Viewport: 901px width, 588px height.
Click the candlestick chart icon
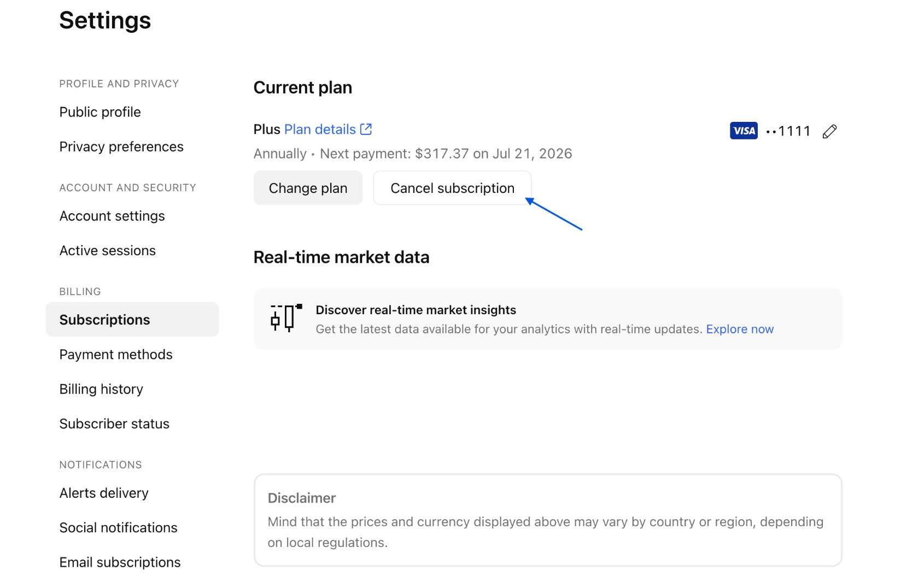[286, 318]
